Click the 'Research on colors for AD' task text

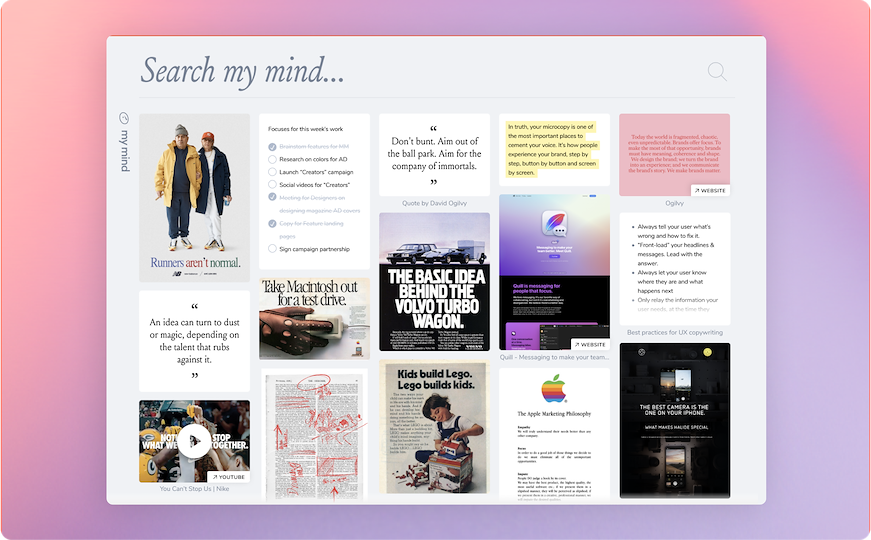(313, 159)
